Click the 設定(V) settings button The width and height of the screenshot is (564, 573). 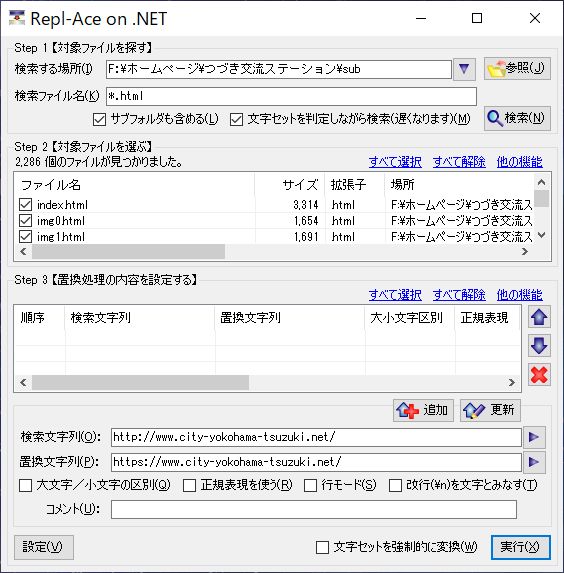[44, 547]
